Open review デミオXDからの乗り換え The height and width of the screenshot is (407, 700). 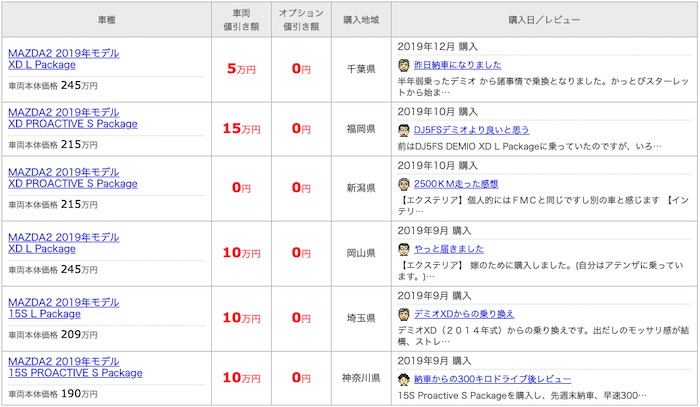click(464, 314)
